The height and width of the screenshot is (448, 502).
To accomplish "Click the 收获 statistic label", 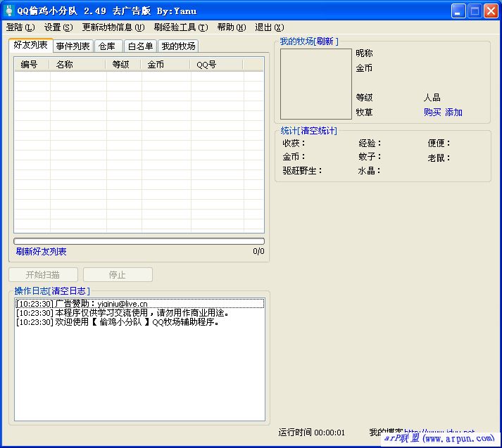I will click(x=294, y=143).
